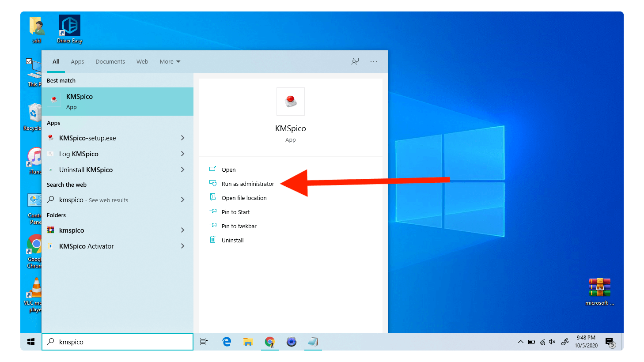Select the Control Panel desktop icon
Screen dimensions: 644x362
coord(34,209)
